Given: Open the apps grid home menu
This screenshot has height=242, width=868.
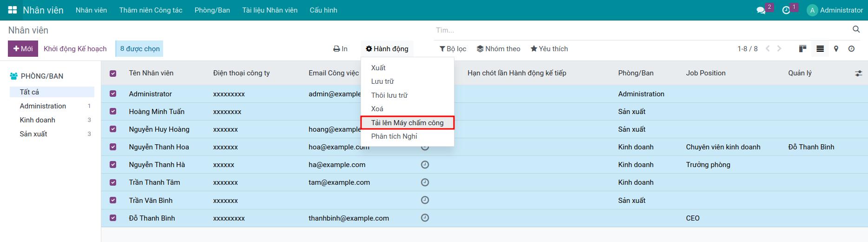Looking at the screenshot, I should tap(13, 10).
